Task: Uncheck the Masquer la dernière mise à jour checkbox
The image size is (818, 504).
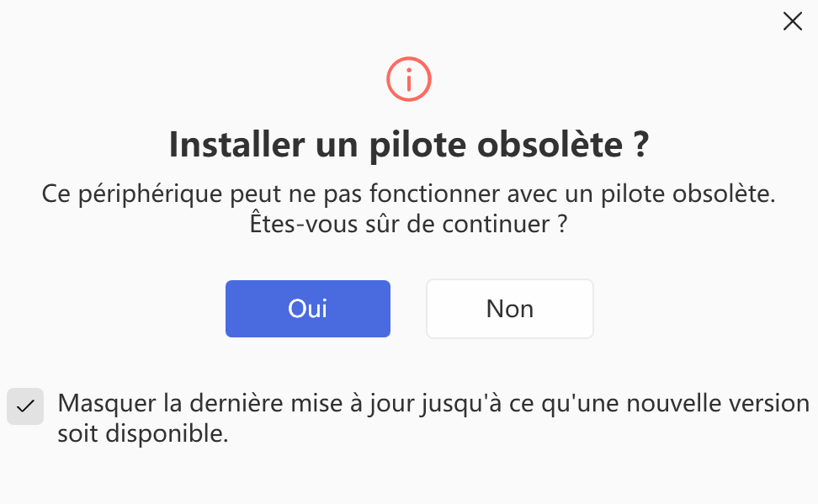Action: [25, 406]
